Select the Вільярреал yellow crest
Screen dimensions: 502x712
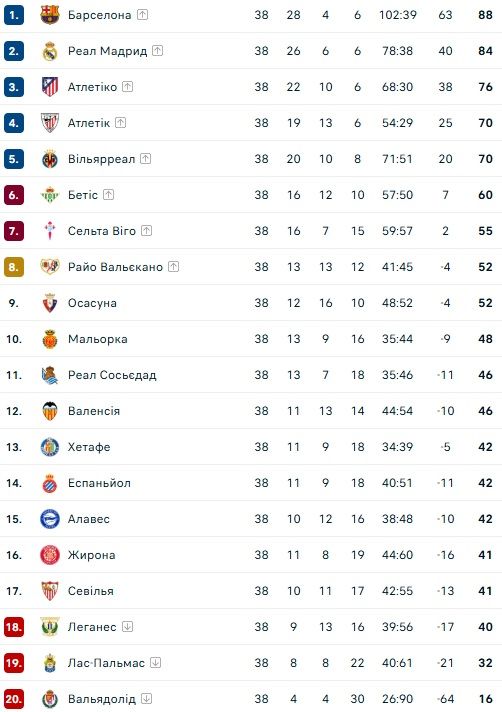tap(50, 159)
